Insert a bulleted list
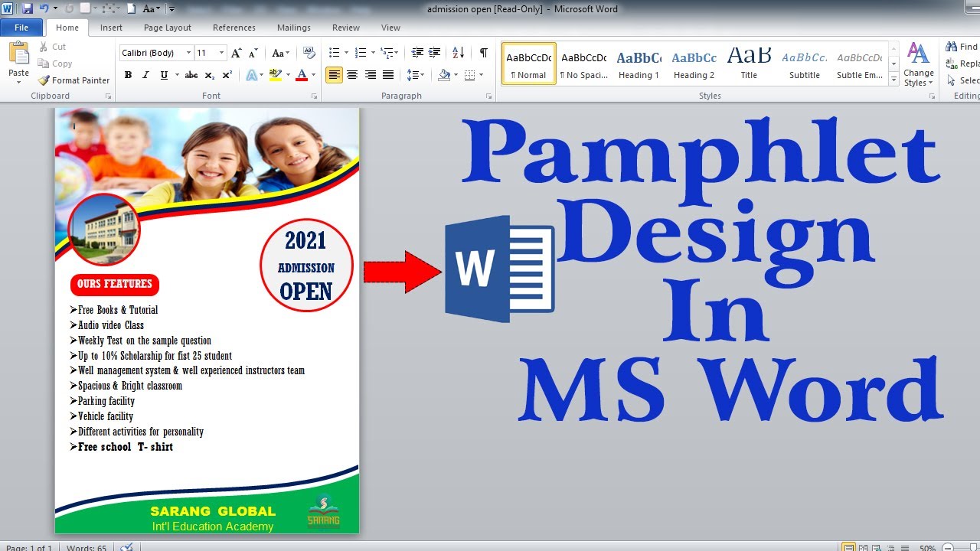 334,53
